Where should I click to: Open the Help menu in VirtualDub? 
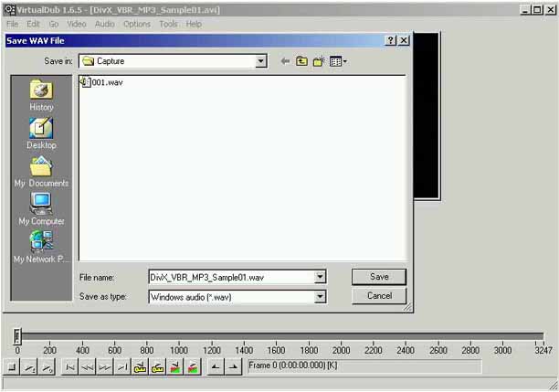[194, 24]
